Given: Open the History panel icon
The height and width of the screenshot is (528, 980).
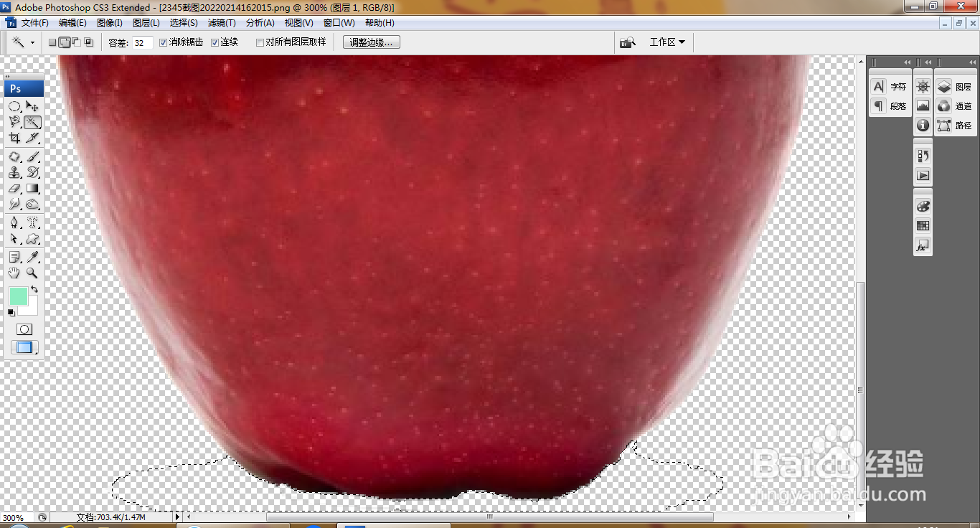Looking at the screenshot, I should [923, 156].
